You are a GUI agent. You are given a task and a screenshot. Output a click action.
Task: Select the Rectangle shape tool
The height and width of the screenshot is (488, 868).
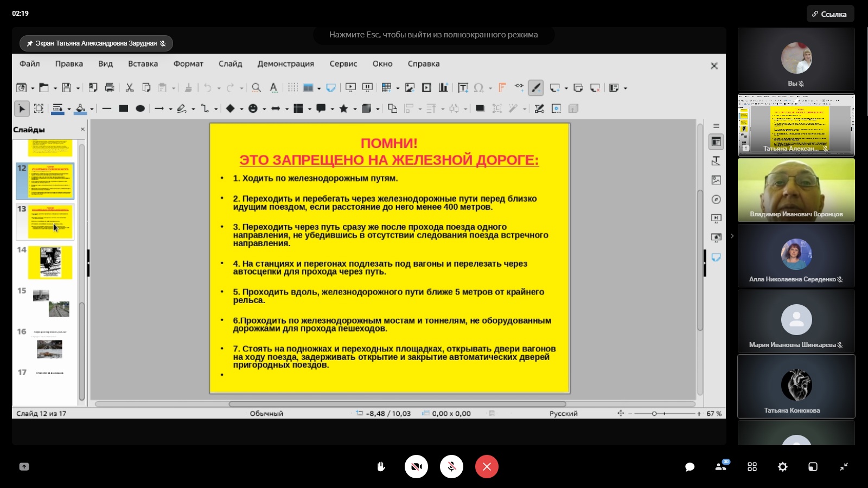coord(123,108)
